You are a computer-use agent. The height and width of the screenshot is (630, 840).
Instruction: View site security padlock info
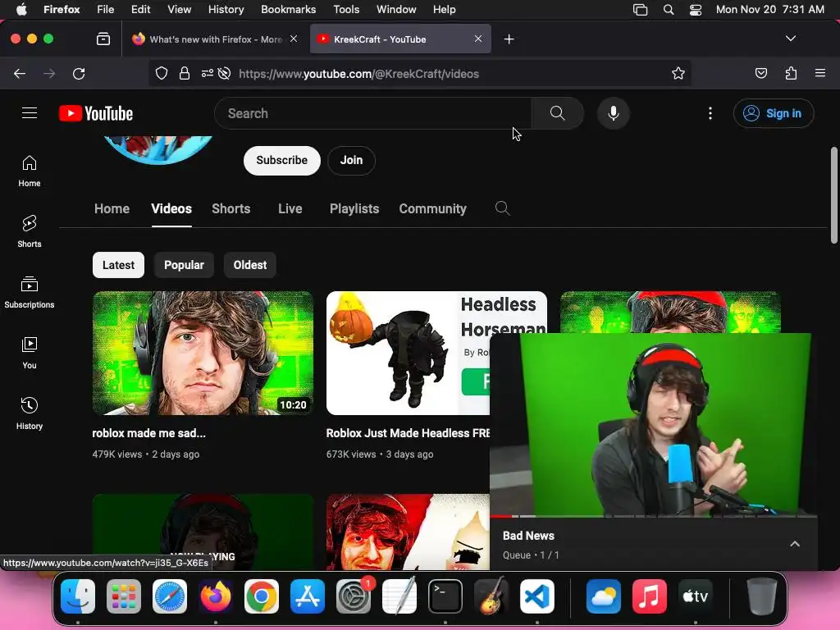click(185, 73)
